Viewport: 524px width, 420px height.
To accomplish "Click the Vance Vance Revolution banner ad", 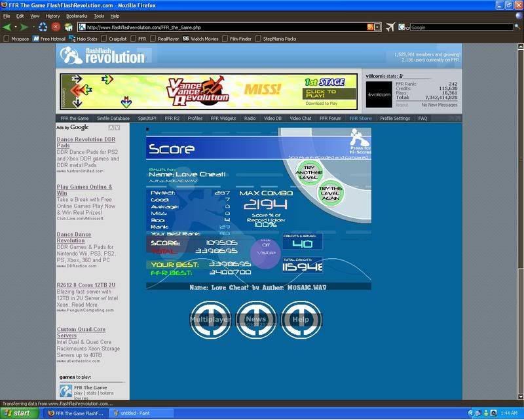I will point(209,92).
